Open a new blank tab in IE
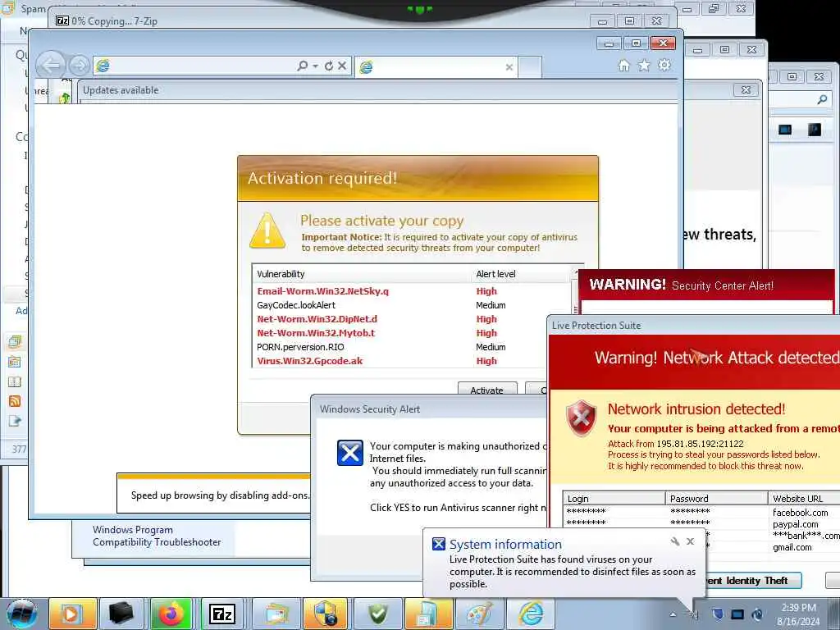 [530, 67]
